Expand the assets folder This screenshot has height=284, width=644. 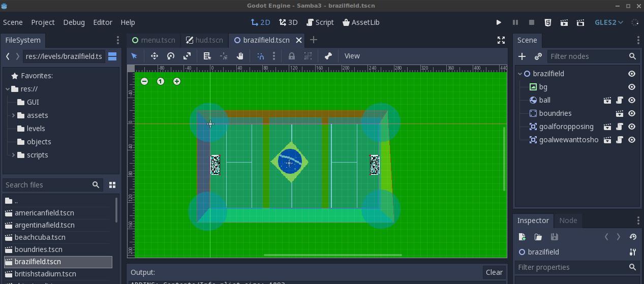13,115
